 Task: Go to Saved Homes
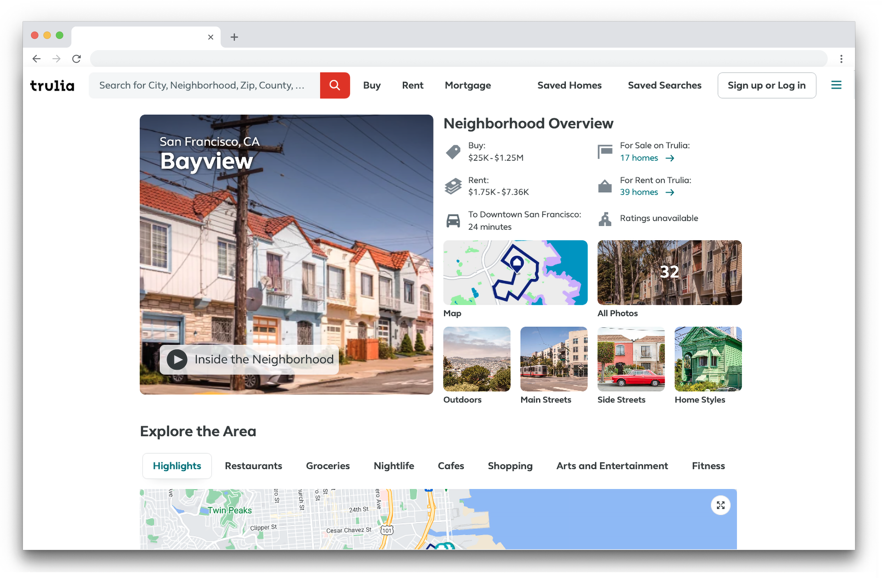pos(569,85)
